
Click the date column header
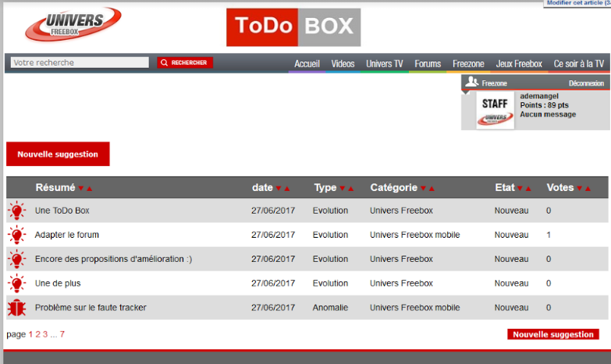(262, 188)
